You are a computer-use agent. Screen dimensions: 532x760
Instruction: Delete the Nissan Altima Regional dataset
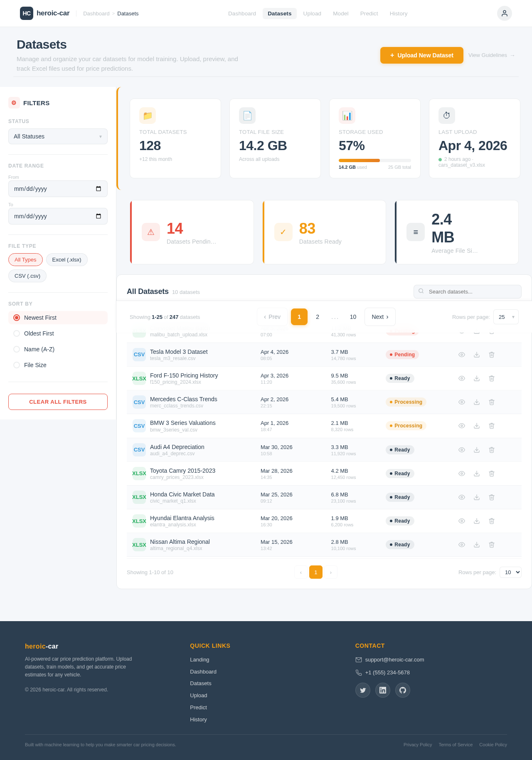(492, 545)
